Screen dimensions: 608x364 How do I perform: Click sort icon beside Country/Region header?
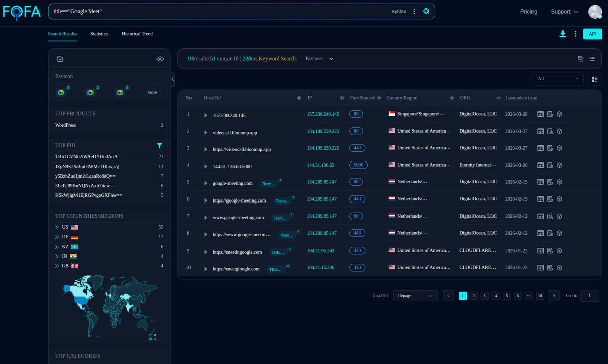pos(452,98)
